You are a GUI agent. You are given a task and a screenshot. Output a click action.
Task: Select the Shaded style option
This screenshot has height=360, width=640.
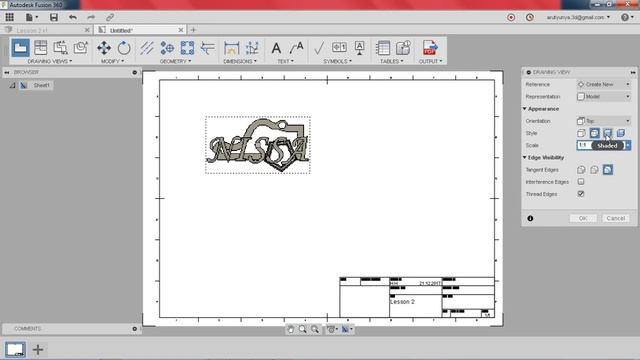[607, 133]
